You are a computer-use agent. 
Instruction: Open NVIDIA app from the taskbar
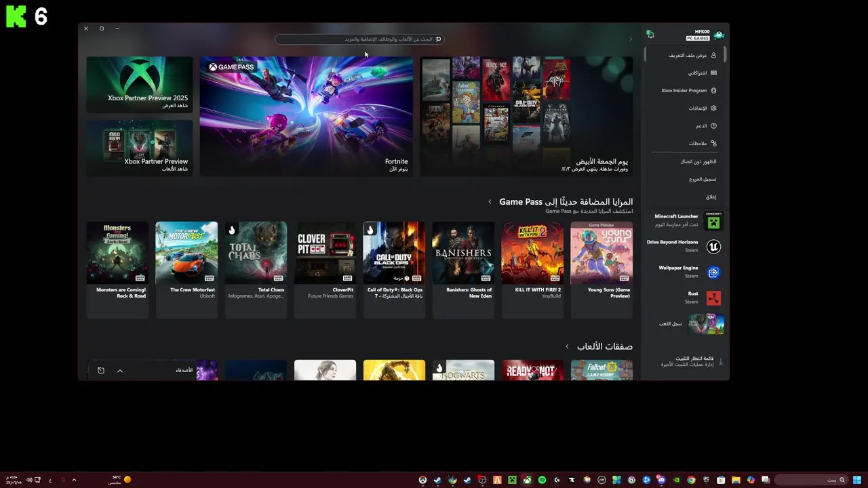tap(676, 480)
